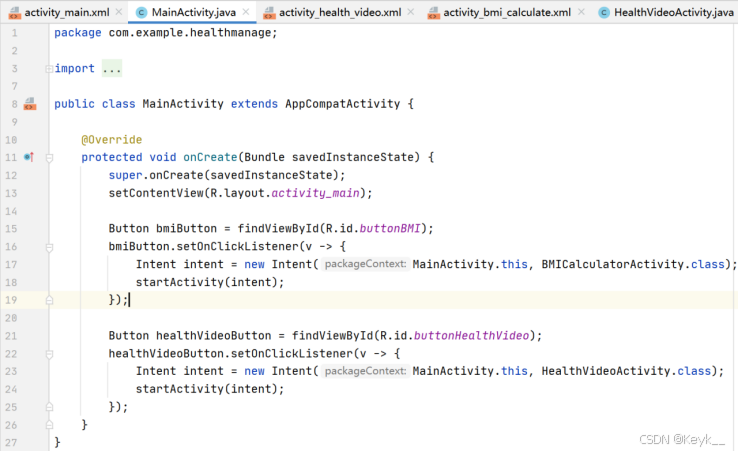Click the fold end marker on line 26

pos(49,425)
